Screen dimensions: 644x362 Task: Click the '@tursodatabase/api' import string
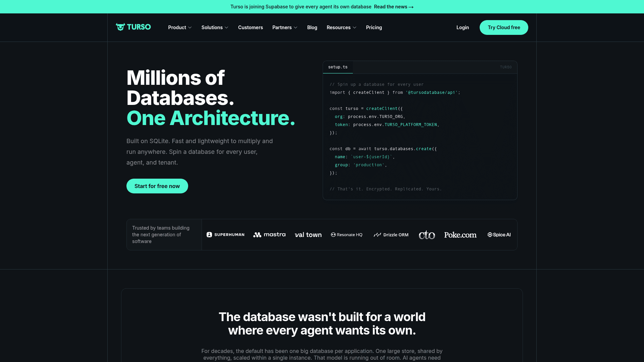pos(432,93)
